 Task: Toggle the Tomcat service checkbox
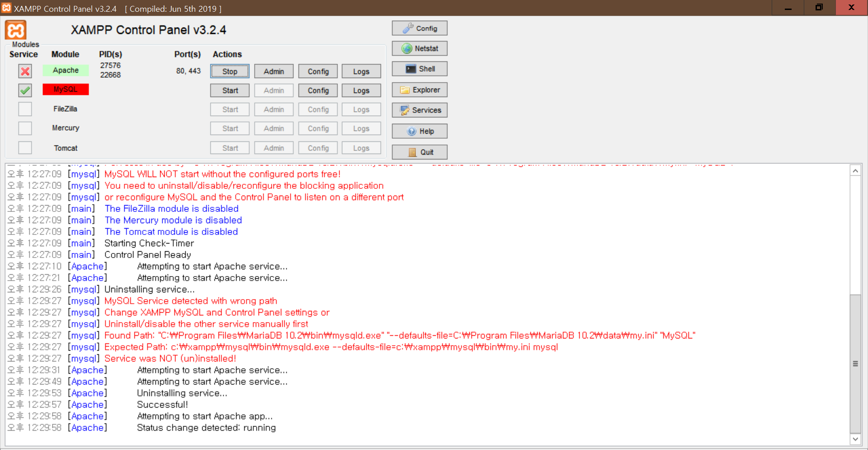25,148
